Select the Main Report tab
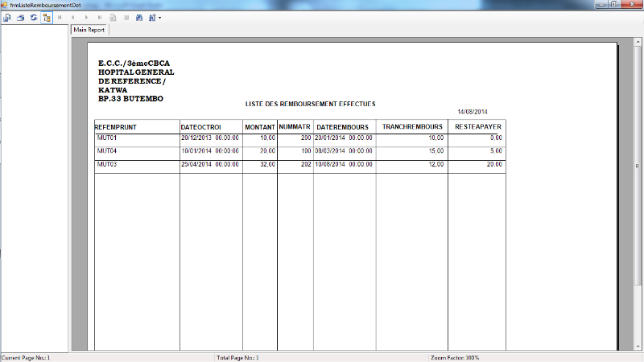The height and width of the screenshot is (362, 644). click(x=89, y=30)
